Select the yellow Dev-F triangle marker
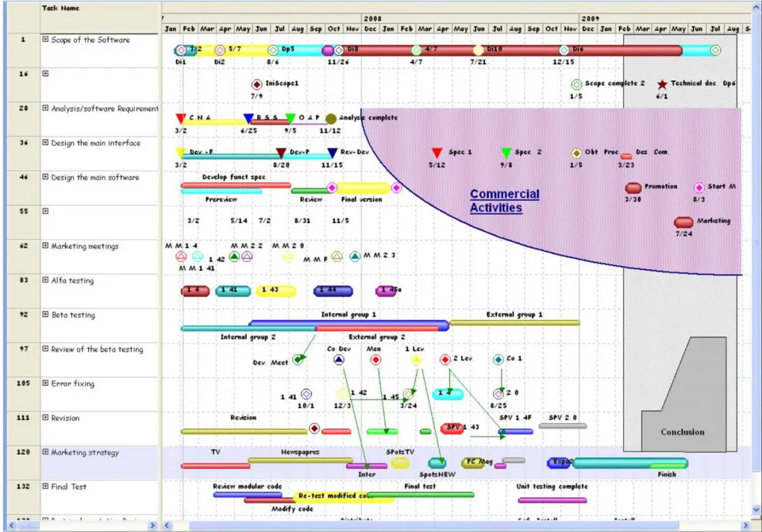The image size is (762, 532). [x=180, y=153]
